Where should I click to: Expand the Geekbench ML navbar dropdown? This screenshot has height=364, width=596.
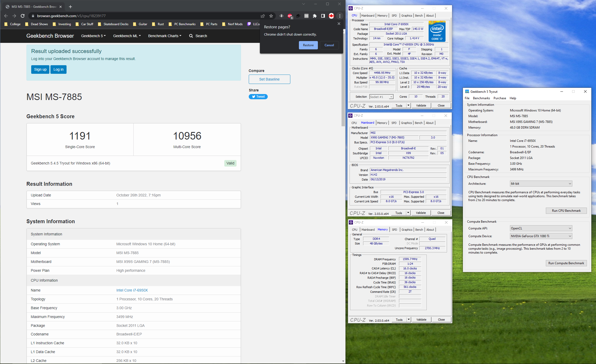[x=127, y=36]
